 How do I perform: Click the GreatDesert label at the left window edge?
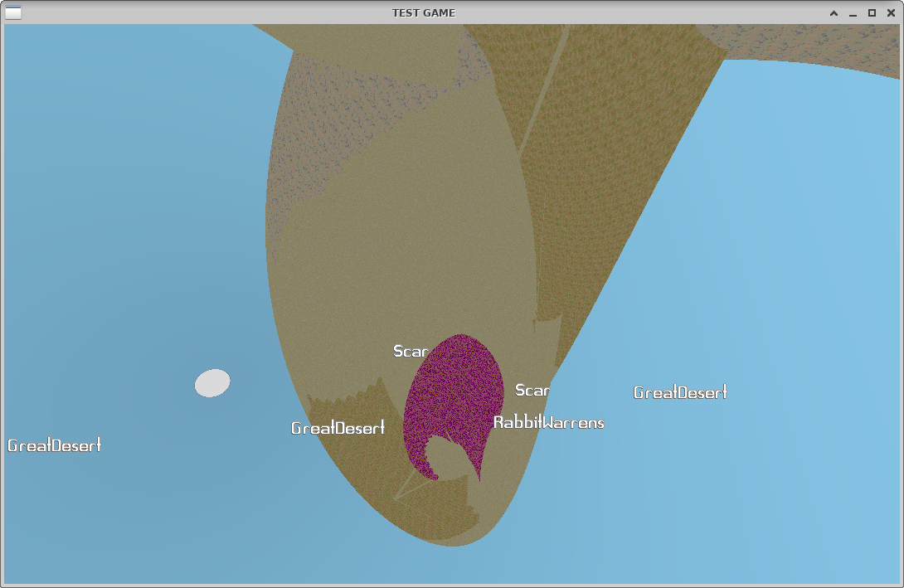tap(54, 445)
